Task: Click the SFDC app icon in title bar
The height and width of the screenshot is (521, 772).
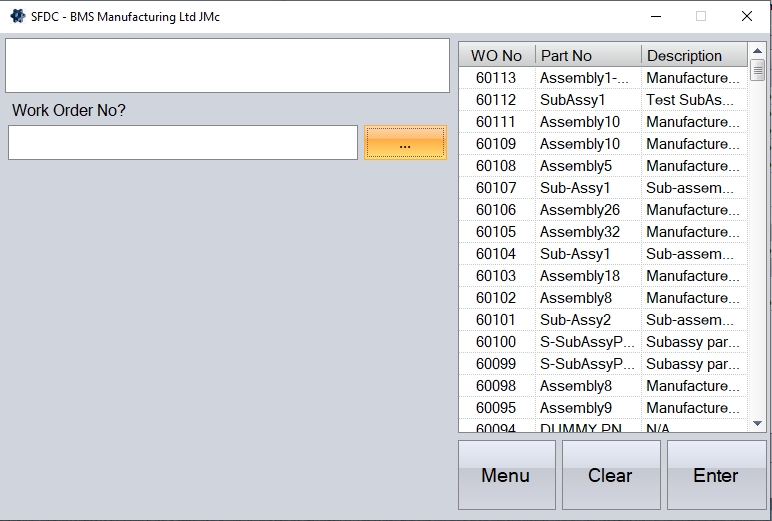Action: [17, 16]
